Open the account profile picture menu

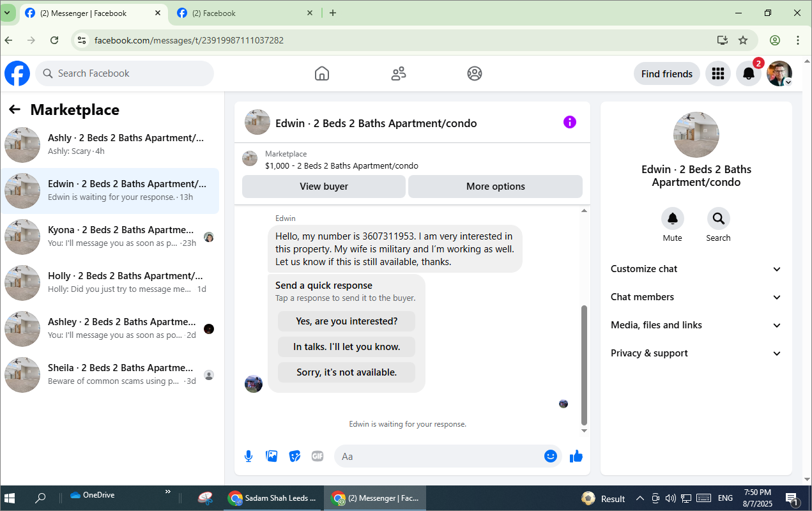[779, 73]
